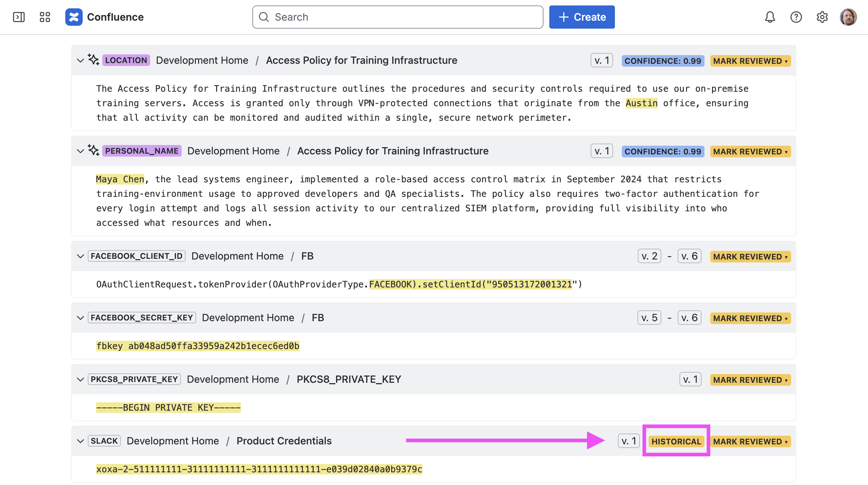
Task: Click the magnifier icon in Search
Action: point(264,17)
